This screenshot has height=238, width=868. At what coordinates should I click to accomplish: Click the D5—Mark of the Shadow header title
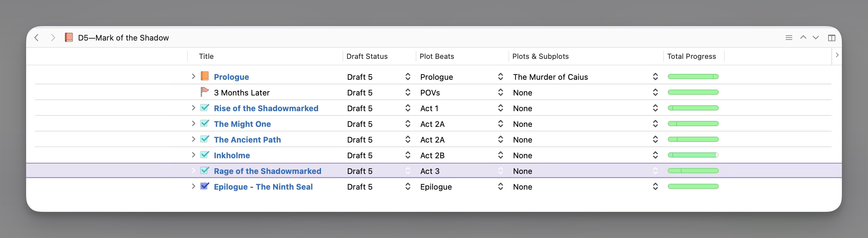click(123, 38)
